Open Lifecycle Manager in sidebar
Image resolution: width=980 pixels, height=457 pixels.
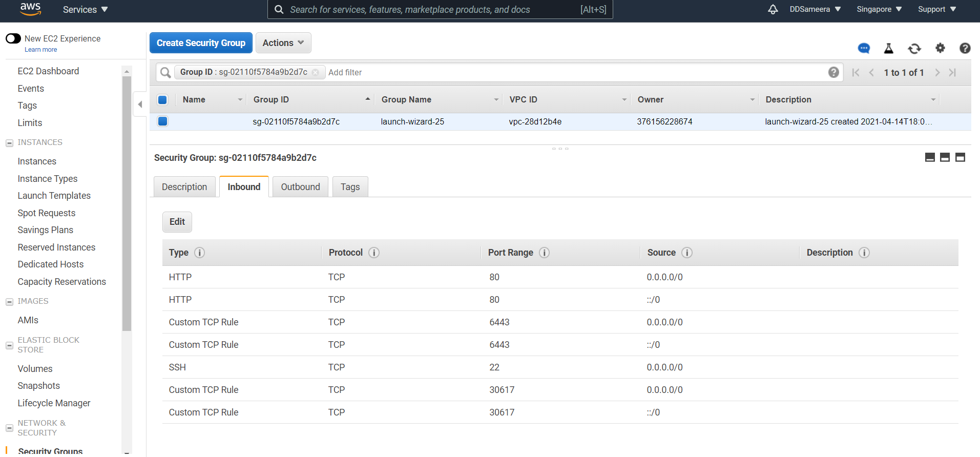(54, 403)
